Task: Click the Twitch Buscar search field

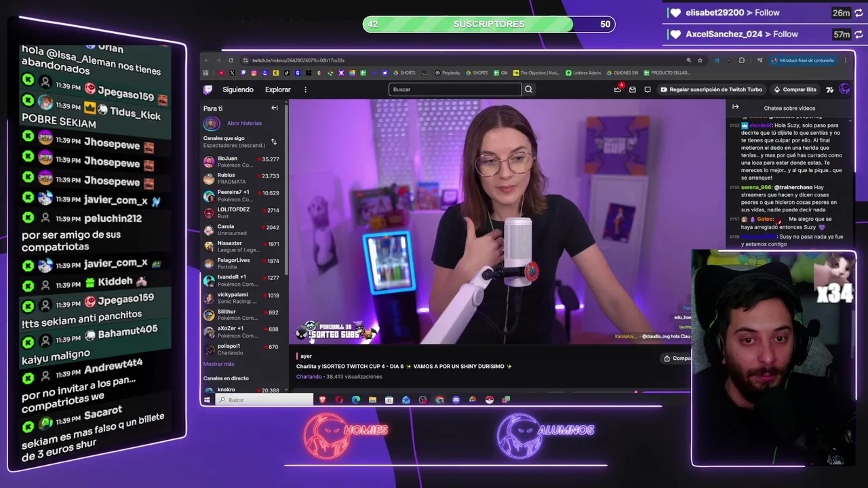Action: click(455, 89)
